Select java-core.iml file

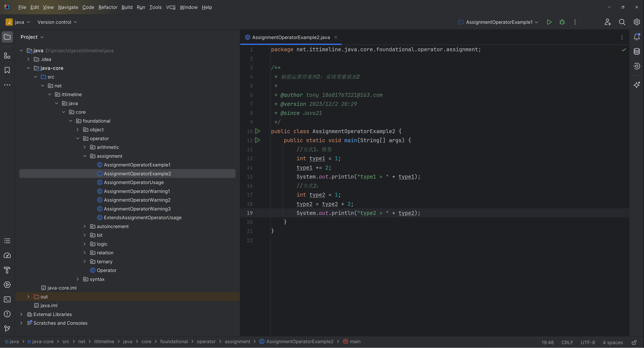(x=62, y=288)
